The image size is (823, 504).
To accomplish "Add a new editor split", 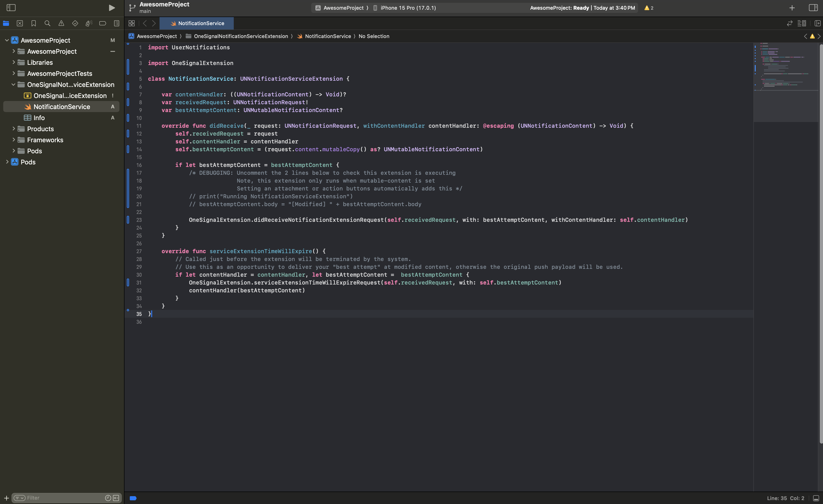I will click(818, 23).
